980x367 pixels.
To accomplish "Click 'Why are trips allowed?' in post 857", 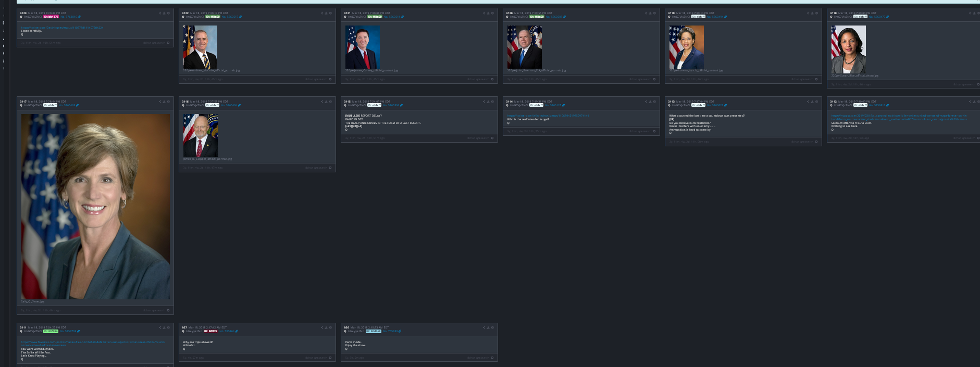I will coord(198,342).
